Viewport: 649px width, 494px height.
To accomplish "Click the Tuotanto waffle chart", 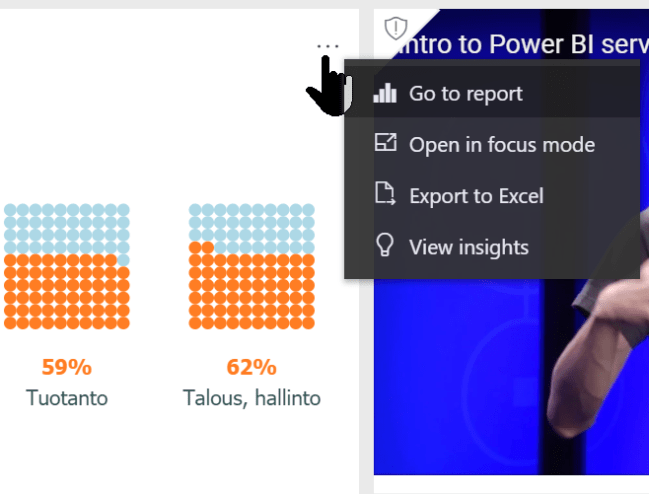I will point(67,266).
